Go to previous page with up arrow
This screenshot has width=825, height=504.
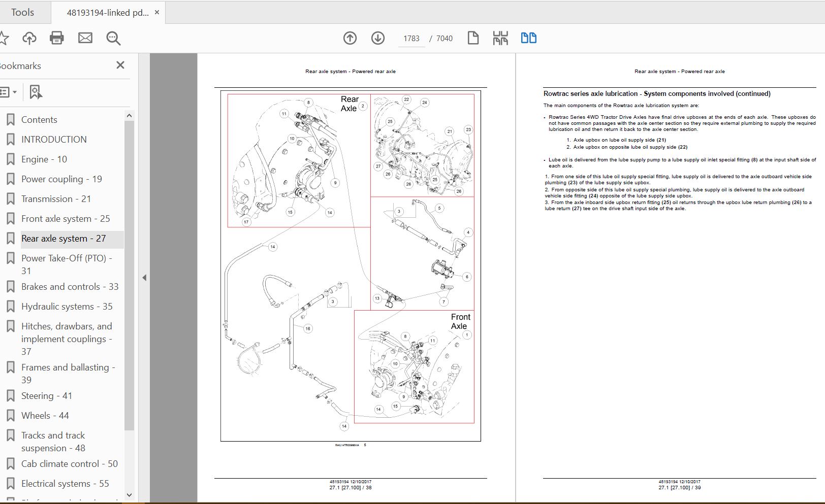350,38
